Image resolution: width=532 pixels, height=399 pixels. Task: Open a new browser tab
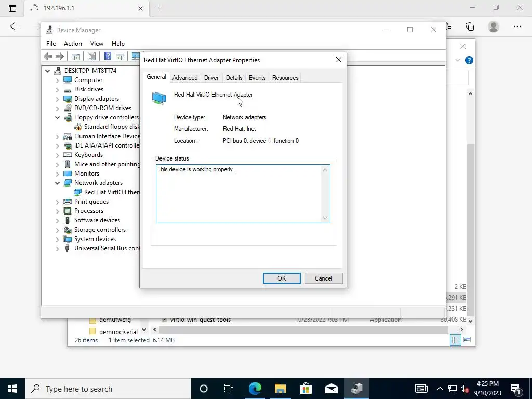(x=158, y=8)
